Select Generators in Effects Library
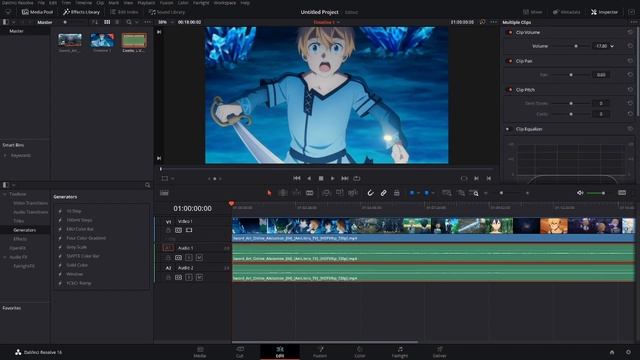This screenshot has height=360, width=640. 24,230
